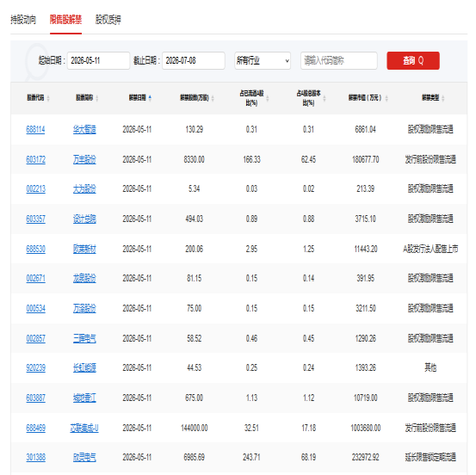Click the red 查询 search button

(413, 61)
